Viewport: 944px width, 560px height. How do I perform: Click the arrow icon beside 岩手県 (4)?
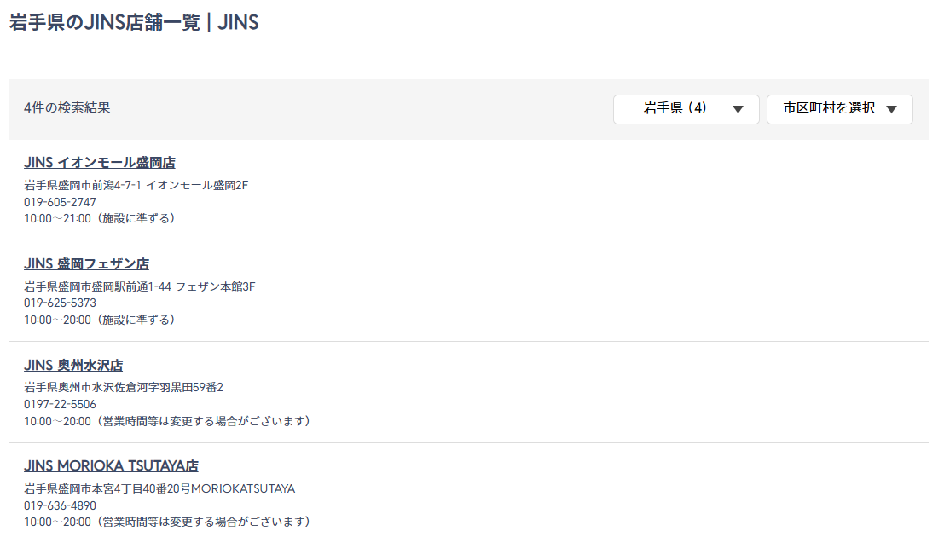point(738,109)
